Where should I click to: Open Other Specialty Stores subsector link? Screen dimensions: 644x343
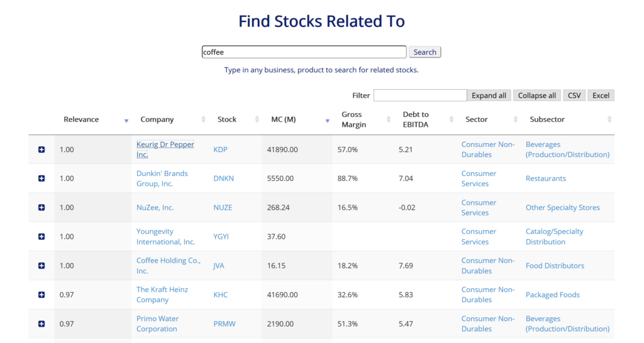(x=563, y=207)
